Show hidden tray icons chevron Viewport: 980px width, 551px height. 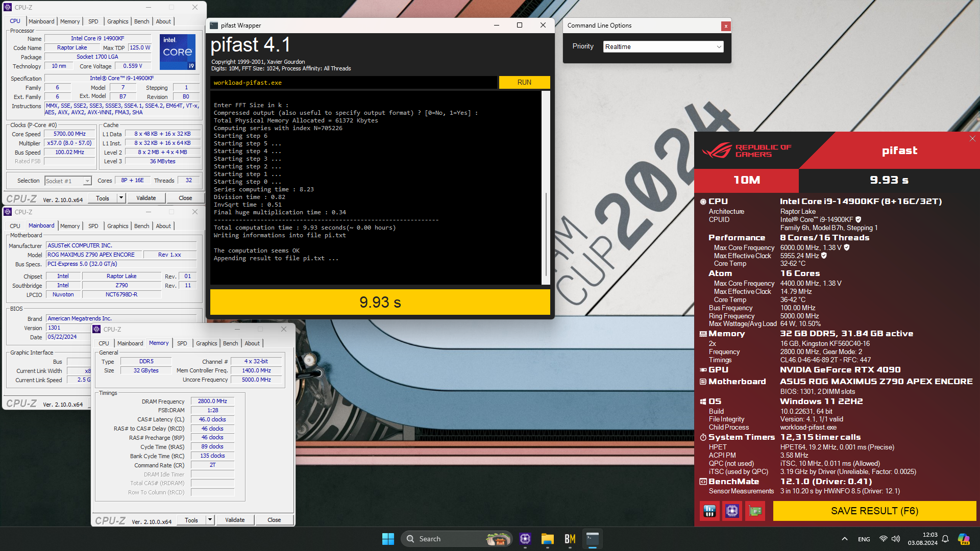(x=845, y=539)
